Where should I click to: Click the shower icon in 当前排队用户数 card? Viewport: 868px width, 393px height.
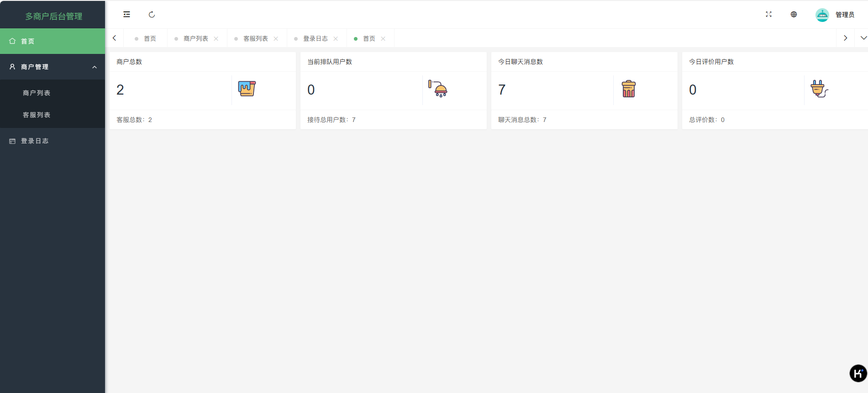tap(438, 89)
